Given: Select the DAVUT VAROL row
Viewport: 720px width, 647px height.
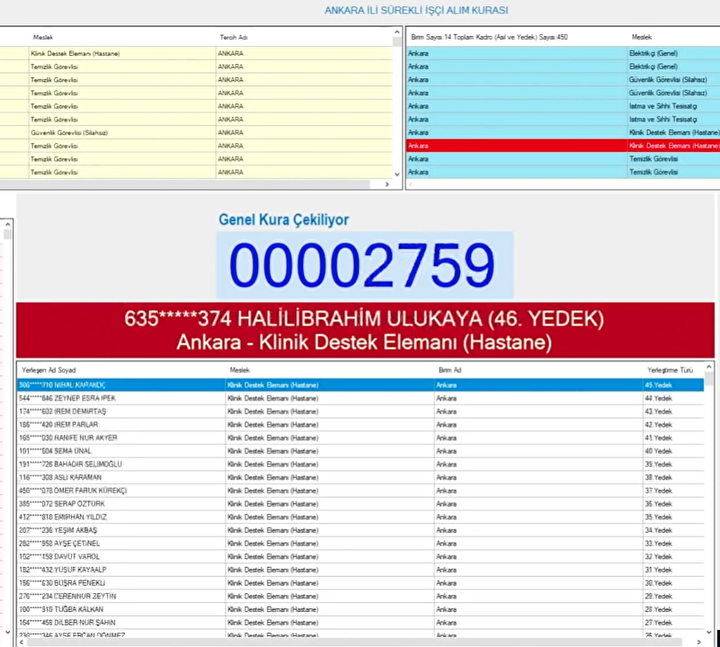Looking at the screenshot, I should coord(360,557).
